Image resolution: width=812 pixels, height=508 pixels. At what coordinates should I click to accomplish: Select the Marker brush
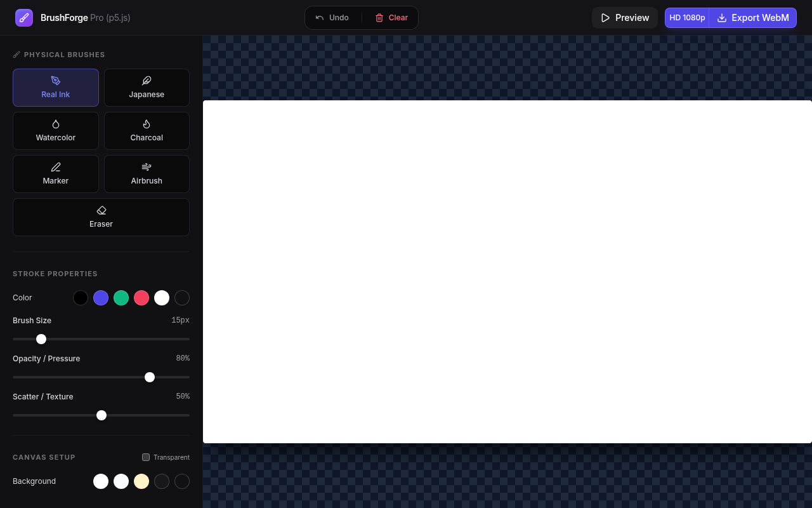click(x=55, y=174)
